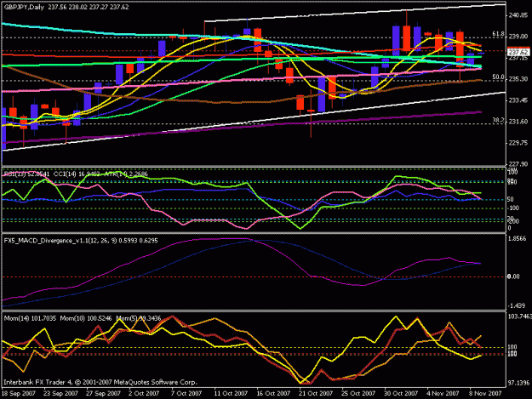
Task: Select the 30 Oct 2007 date marker
Action: (401, 393)
